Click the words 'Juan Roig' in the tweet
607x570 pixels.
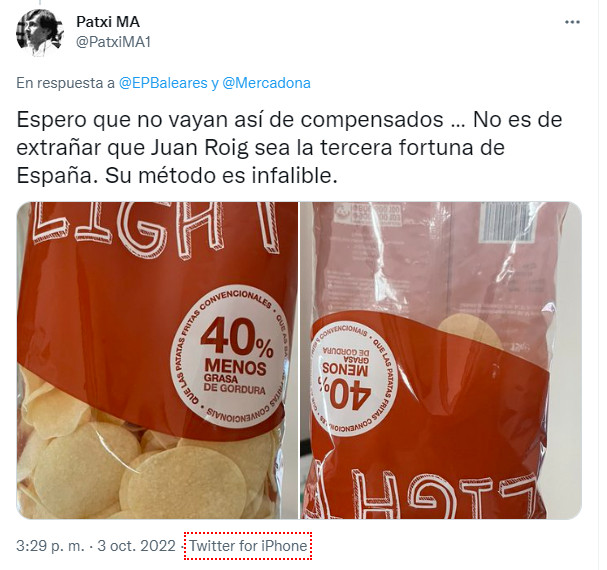coord(200,148)
